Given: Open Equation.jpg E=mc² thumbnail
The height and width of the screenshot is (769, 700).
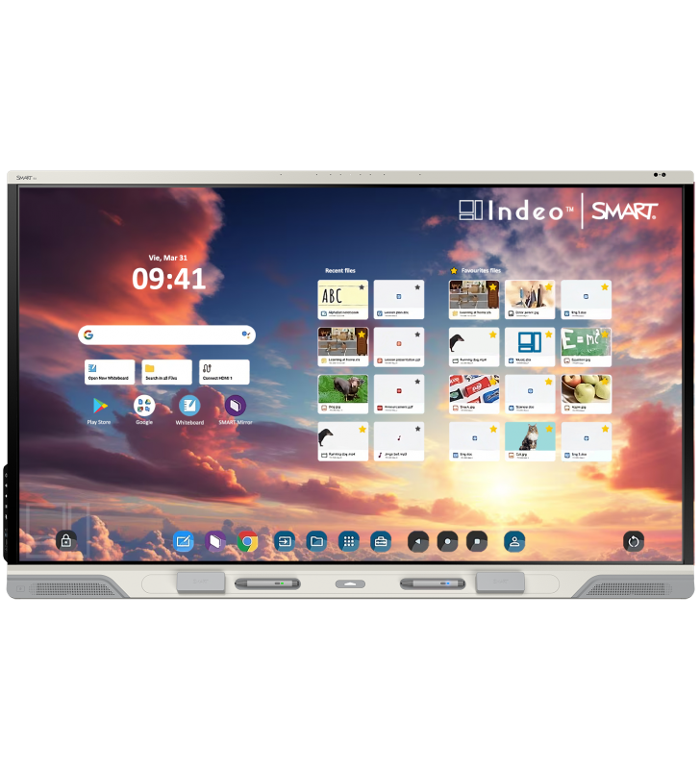Looking at the screenshot, I should pos(586,347).
